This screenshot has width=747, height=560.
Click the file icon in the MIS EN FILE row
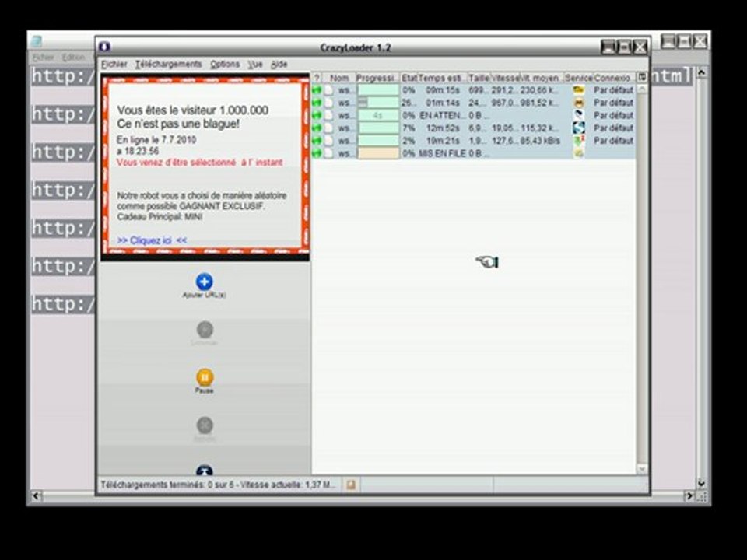pyautogui.click(x=328, y=153)
